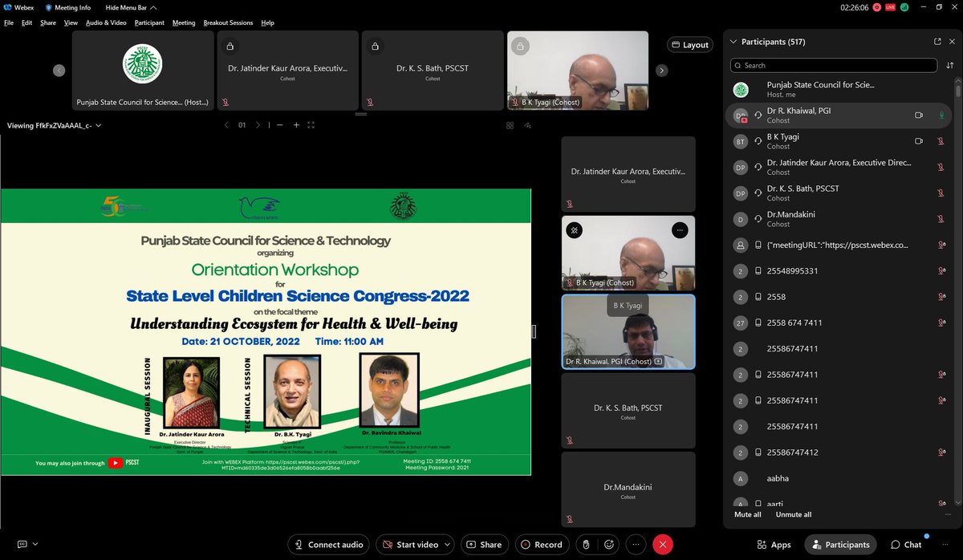The width and height of the screenshot is (963, 560).
Task: Unmute Dr. K. S. Bath in list
Action: 941,193
